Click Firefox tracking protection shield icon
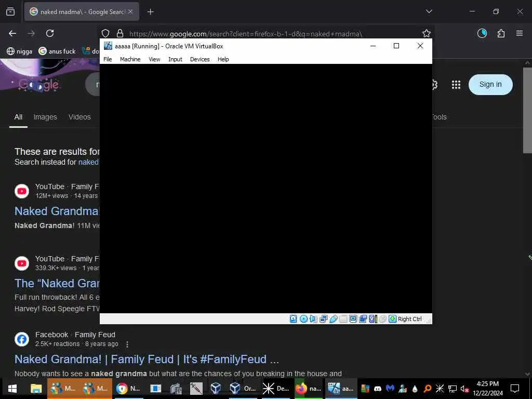 pos(105,34)
